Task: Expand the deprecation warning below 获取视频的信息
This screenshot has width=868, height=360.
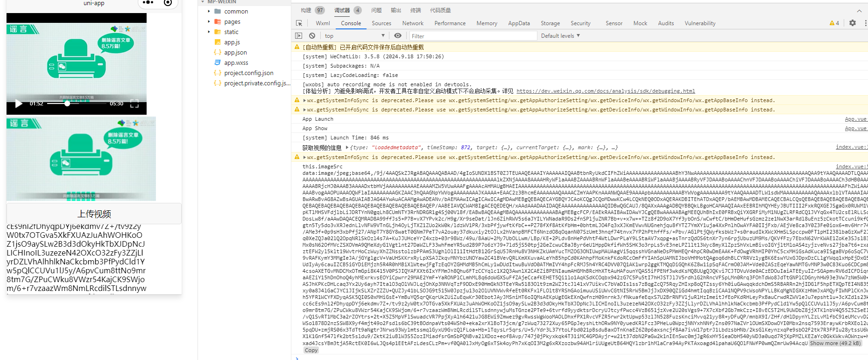Action: [305, 157]
